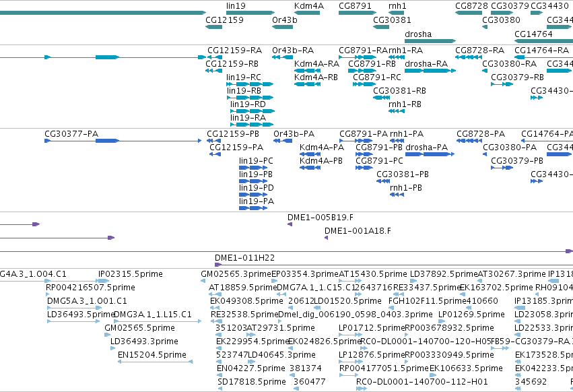Click clone end DME1-001A18.F
This screenshot has width=573, height=392.
pos(327,238)
